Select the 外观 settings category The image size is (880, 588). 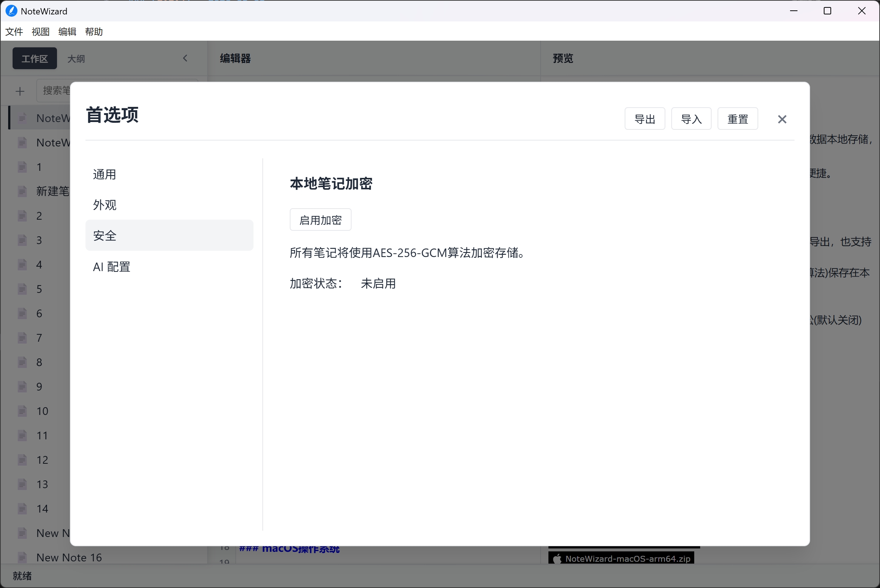pyautogui.click(x=169, y=205)
